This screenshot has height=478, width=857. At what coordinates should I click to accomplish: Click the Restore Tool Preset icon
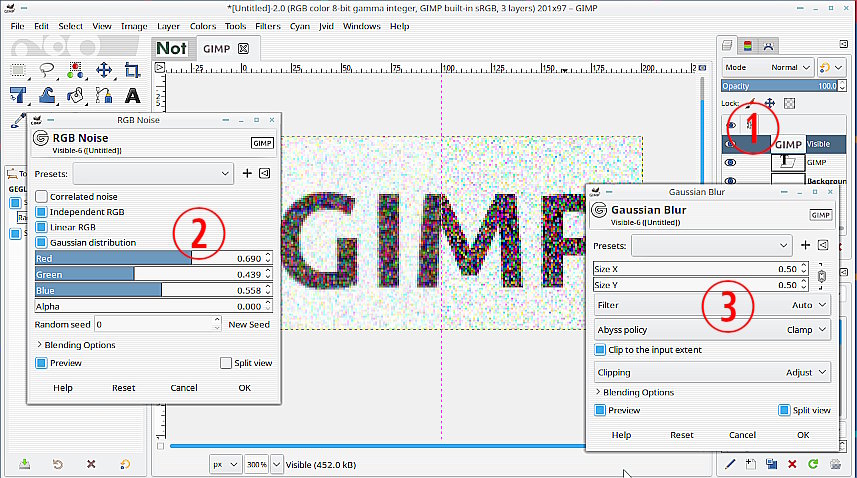(x=57, y=464)
